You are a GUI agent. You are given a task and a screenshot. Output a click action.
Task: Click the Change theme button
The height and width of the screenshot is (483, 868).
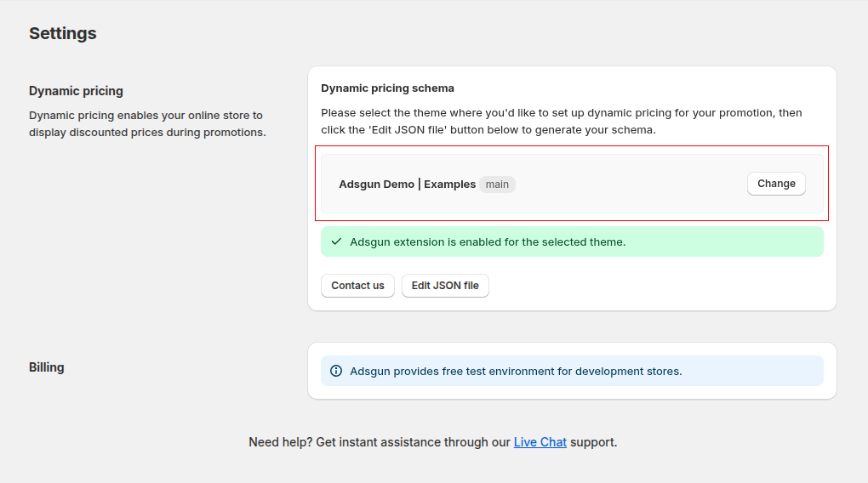[x=776, y=184]
